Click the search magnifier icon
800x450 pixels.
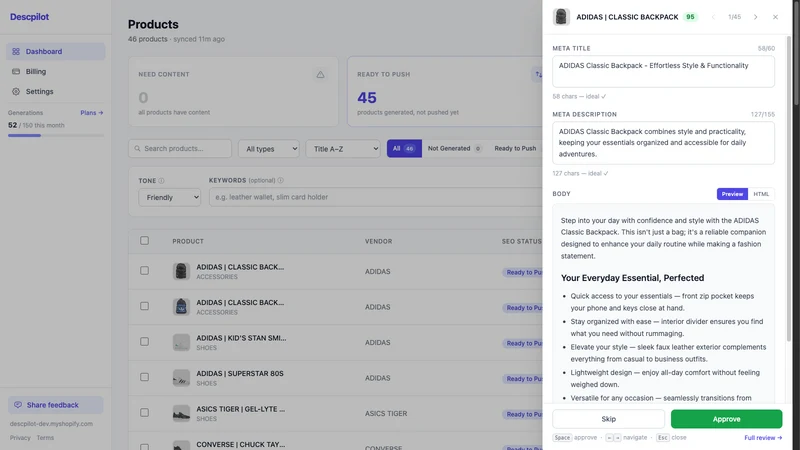tap(137, 148)
